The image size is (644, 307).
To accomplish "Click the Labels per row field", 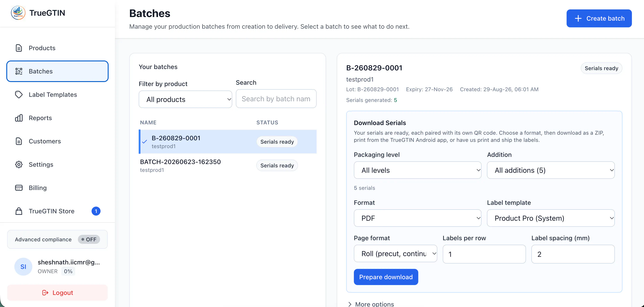I will tap(484, 254).
